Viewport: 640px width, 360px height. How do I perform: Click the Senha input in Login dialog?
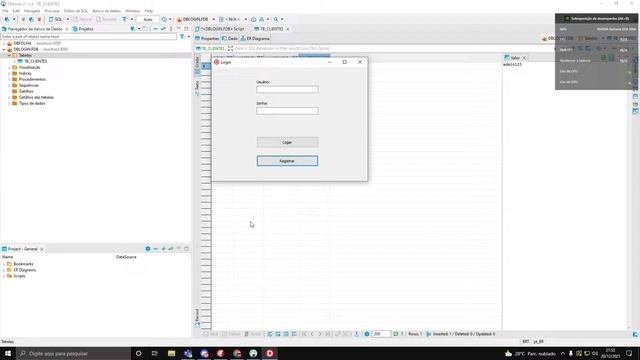[287, 111]
